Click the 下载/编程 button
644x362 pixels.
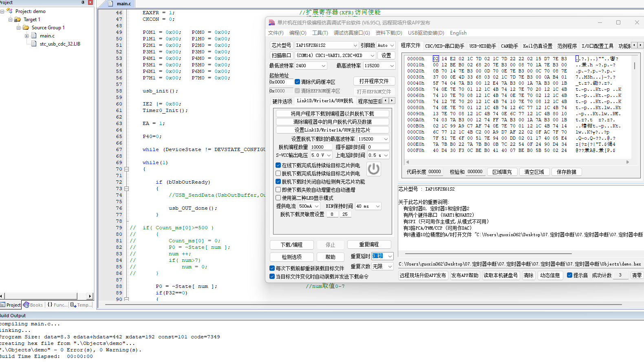point(291,245)
